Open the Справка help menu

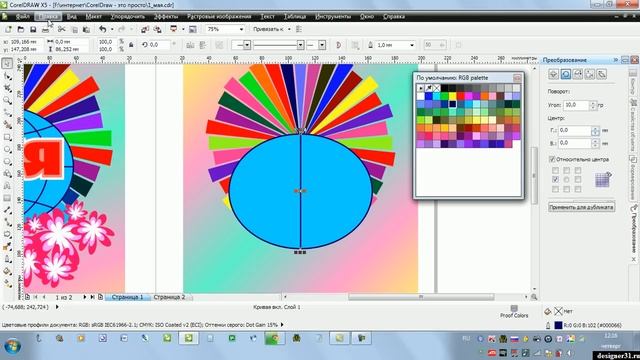(394, 17)
